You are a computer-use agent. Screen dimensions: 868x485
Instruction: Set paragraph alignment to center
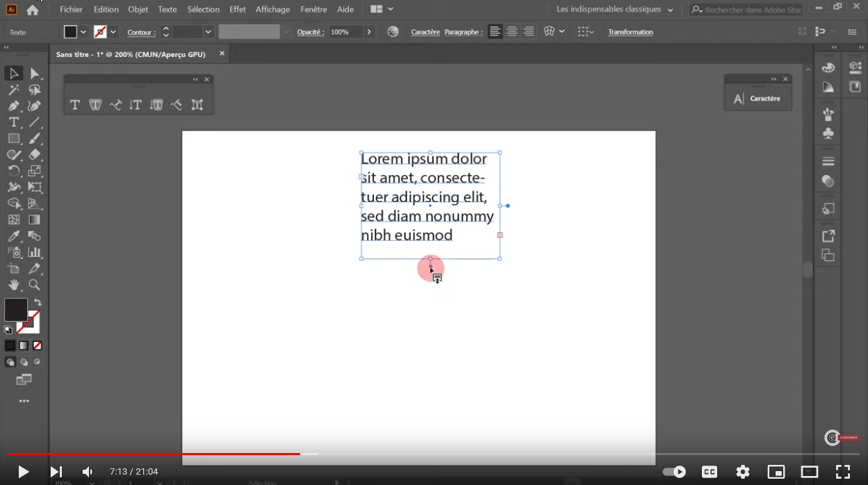pos(512,32)
